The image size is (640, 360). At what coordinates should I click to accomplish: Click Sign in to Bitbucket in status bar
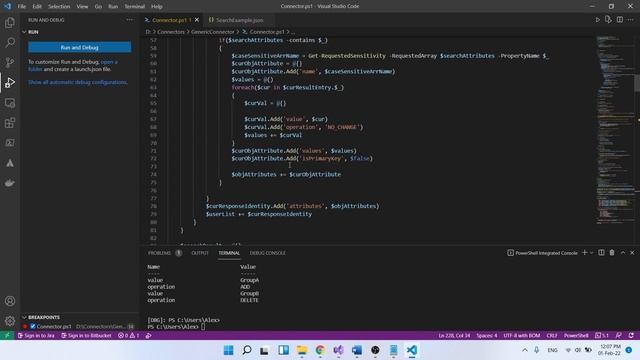coord(86,336)
